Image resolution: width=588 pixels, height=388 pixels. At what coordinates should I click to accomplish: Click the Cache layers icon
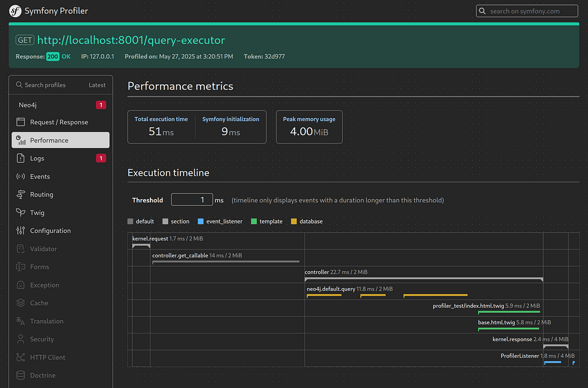21,303
